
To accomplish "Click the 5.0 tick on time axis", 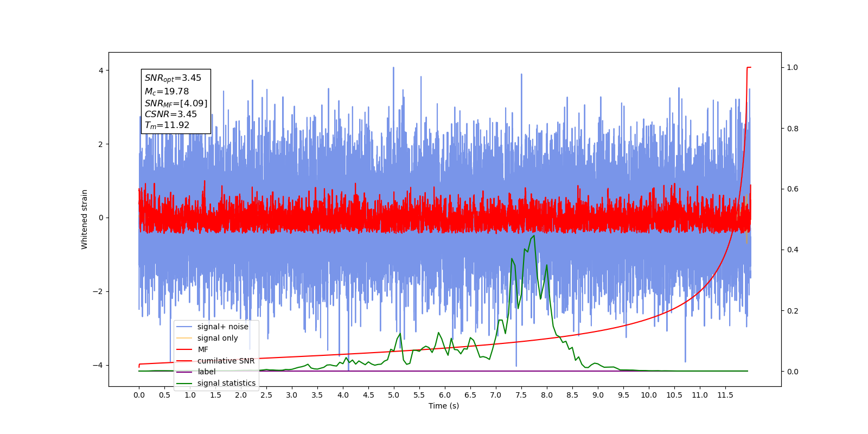I will [394, 395].
